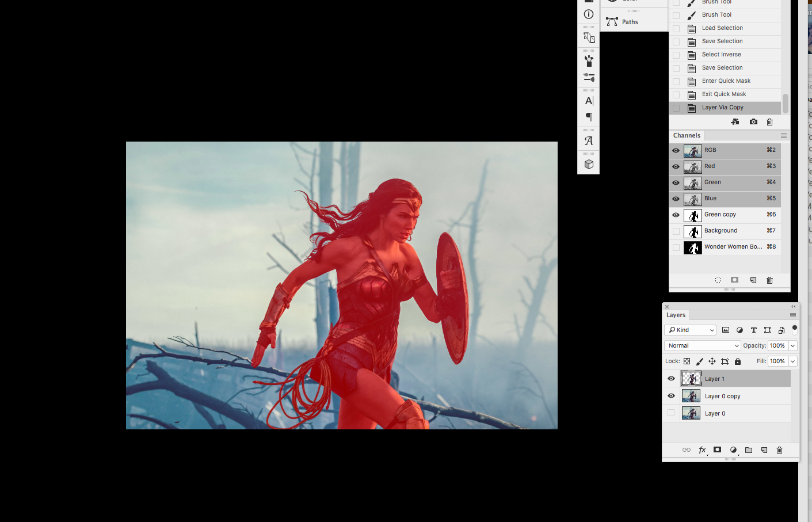This screenshot has height=522, width=812.
Task: Click the Fill 100% field
Action: pos(777,361)
